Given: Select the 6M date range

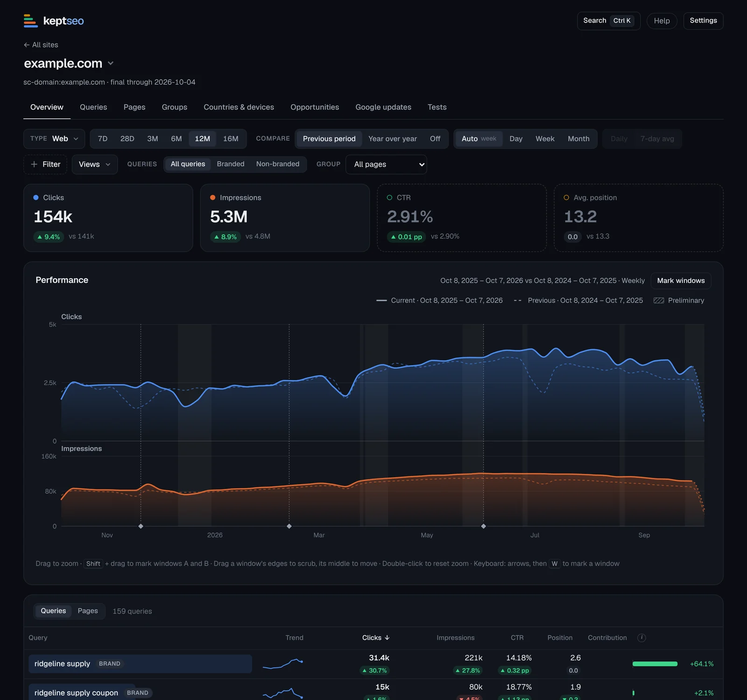Looking at the screenshot, I should pyautogui.click(x=176, y=139).
